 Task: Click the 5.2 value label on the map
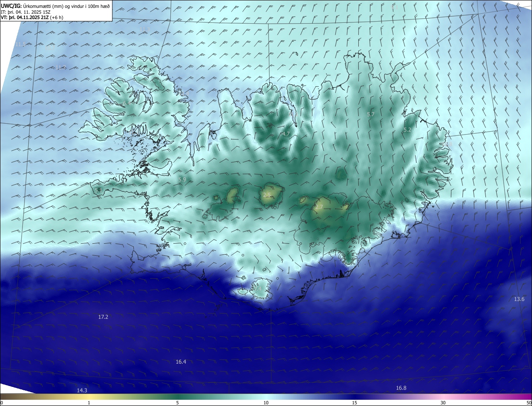(407, 130)
